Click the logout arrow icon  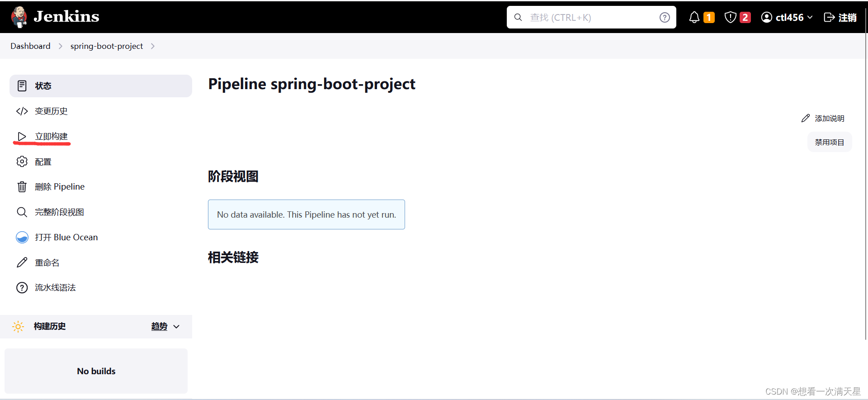point(829,17)
